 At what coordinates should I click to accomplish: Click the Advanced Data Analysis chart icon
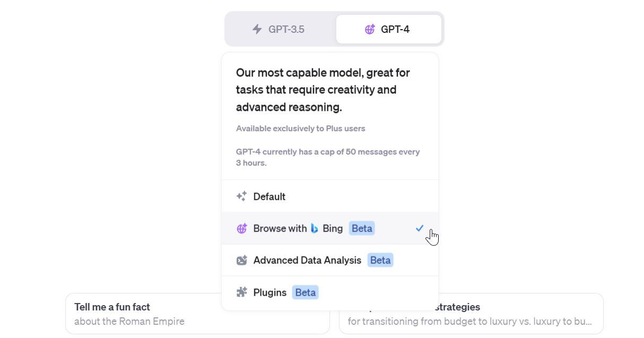[242, 260]
